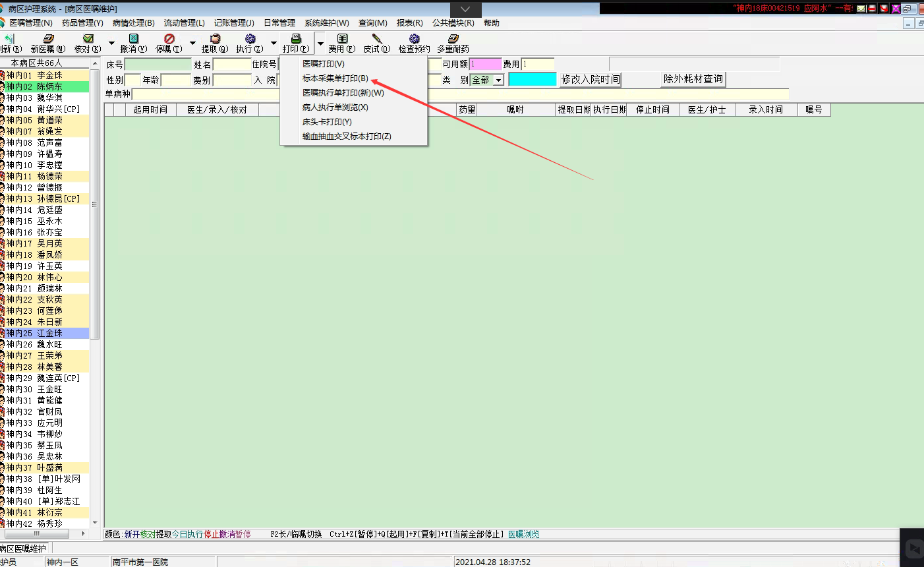Screen dimensions: 924x567
Task: Expand the dropdown arrow beside 核对(K)
Action: 111,44
